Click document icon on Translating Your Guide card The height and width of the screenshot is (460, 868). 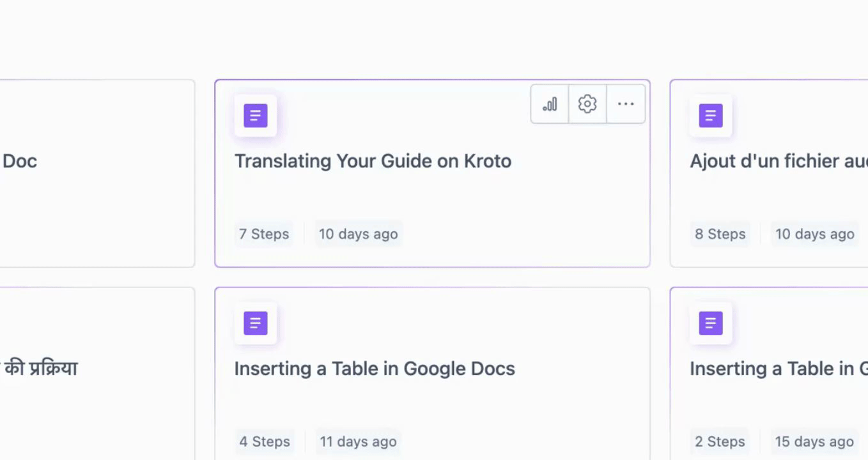coord(256,116)
